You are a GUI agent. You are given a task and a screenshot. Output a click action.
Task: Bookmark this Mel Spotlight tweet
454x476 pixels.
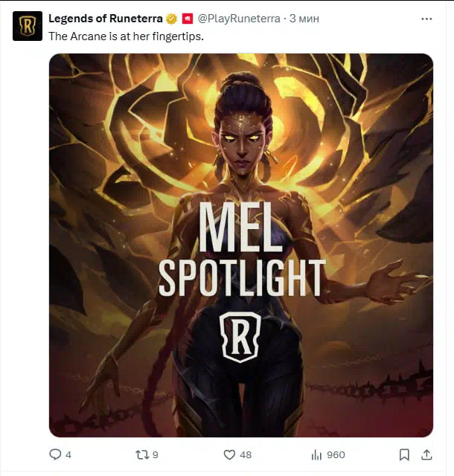tap(404, 454)
